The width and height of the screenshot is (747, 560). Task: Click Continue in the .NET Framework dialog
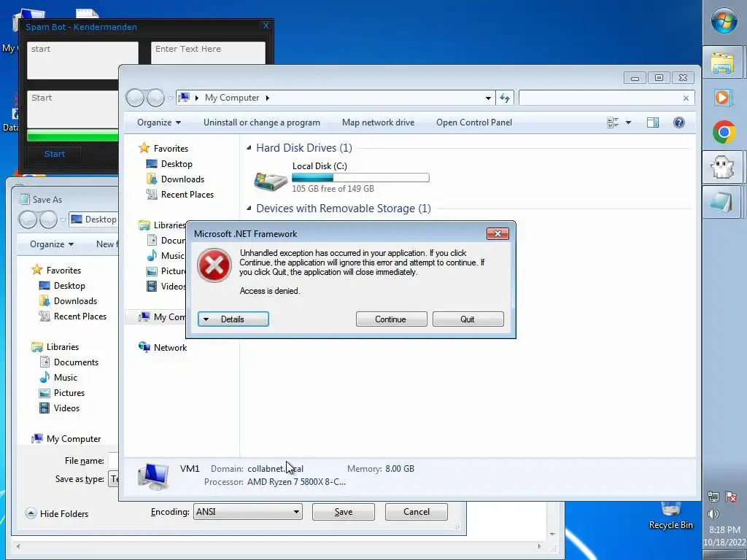tap(391, 319)
